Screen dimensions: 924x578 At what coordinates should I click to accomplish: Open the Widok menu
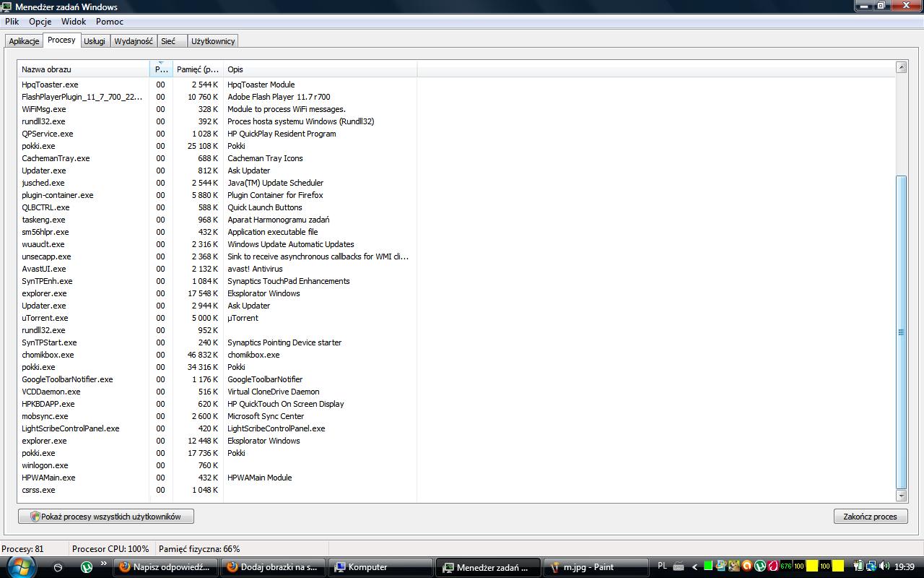click(x=74, y=22)
